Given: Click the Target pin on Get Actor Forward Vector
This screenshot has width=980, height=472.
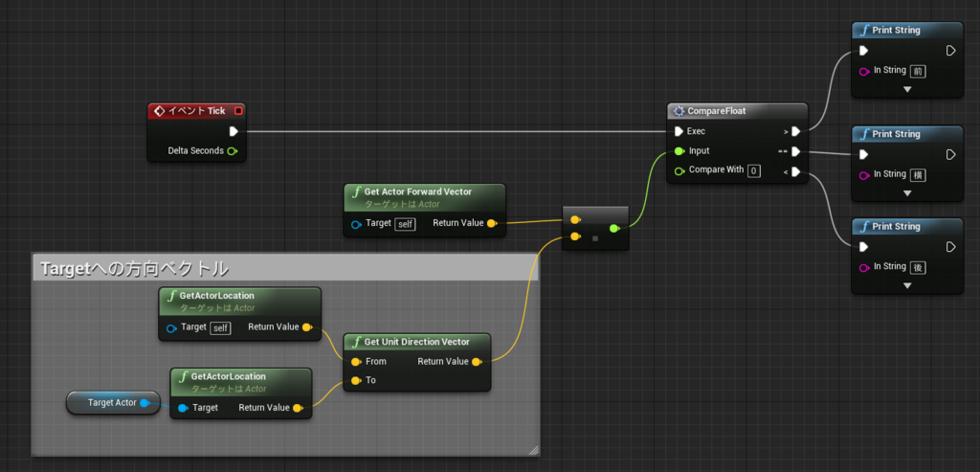Looking at the screenshot, I should (356, 224).
